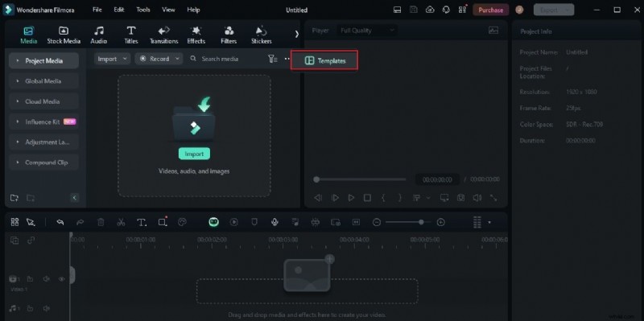This screenshot has height=321, width=644.
Task: Mute the Video 1 track
Action: point(46,279)
